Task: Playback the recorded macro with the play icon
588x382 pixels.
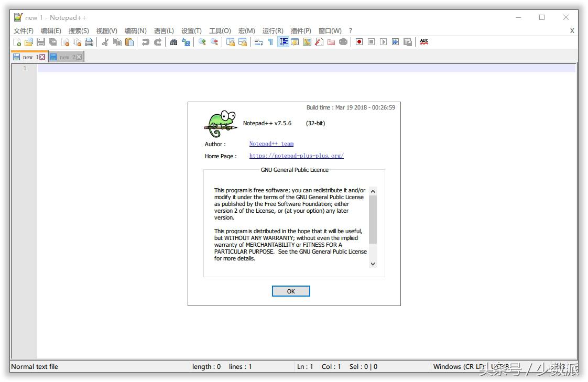Action: click(383, 41)
